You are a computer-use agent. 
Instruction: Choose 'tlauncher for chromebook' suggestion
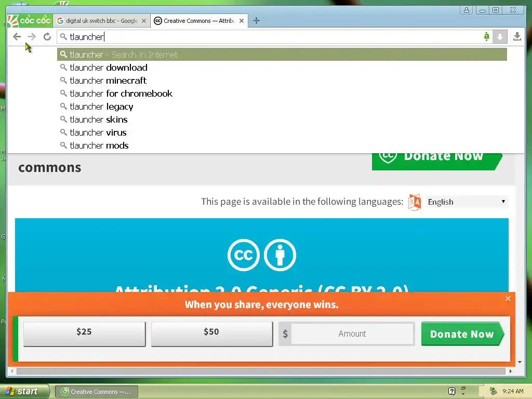[x=282, y=94]
